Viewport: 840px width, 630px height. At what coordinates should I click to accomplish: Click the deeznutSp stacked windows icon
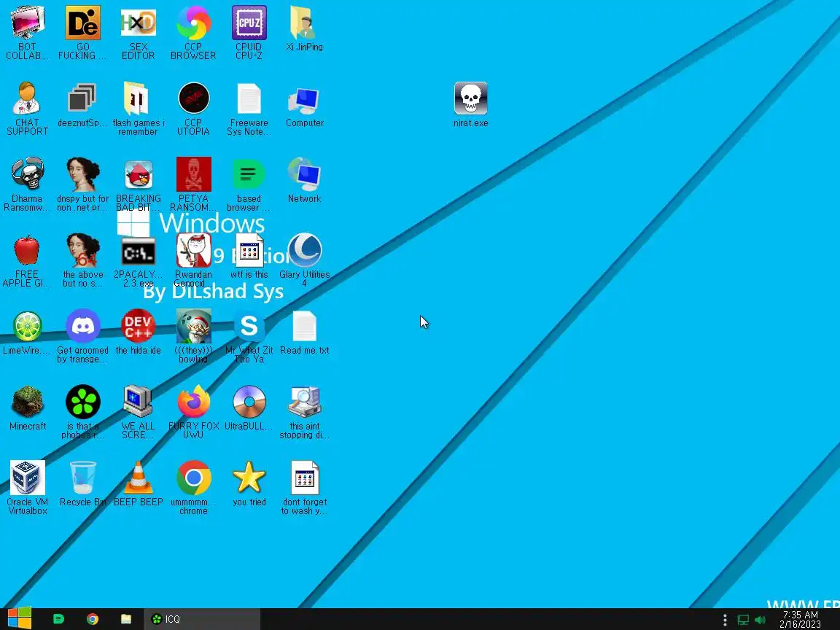82,98
